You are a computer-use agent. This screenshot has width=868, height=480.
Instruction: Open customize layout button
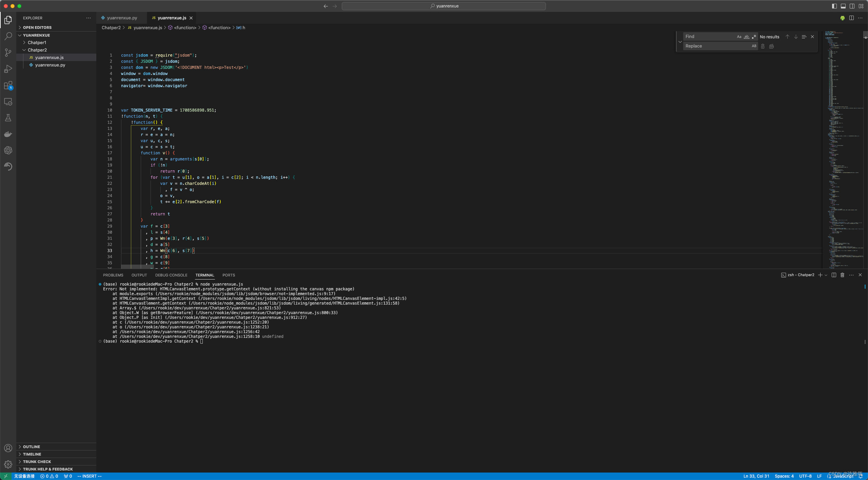[861, 6]
